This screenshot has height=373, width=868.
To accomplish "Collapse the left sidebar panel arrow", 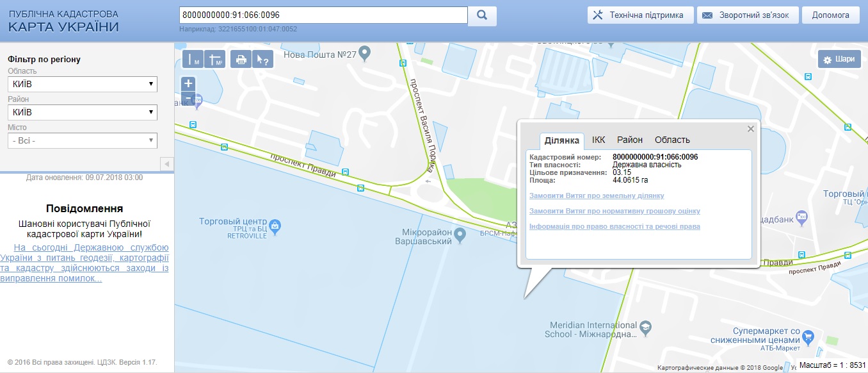I will coord(166,164).
